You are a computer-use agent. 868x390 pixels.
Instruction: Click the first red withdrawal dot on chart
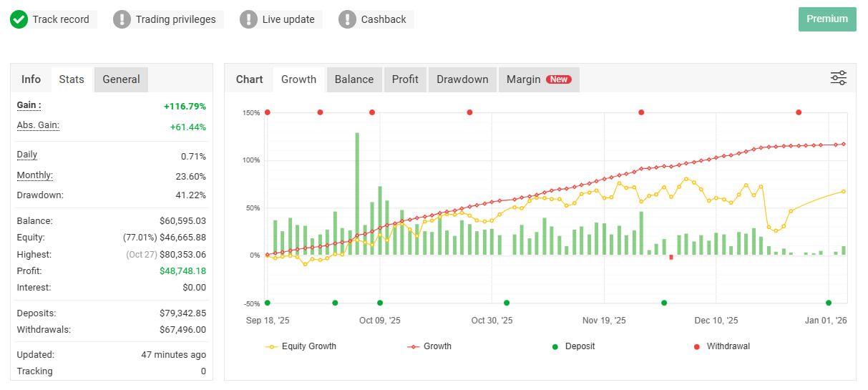click(268, 112)
